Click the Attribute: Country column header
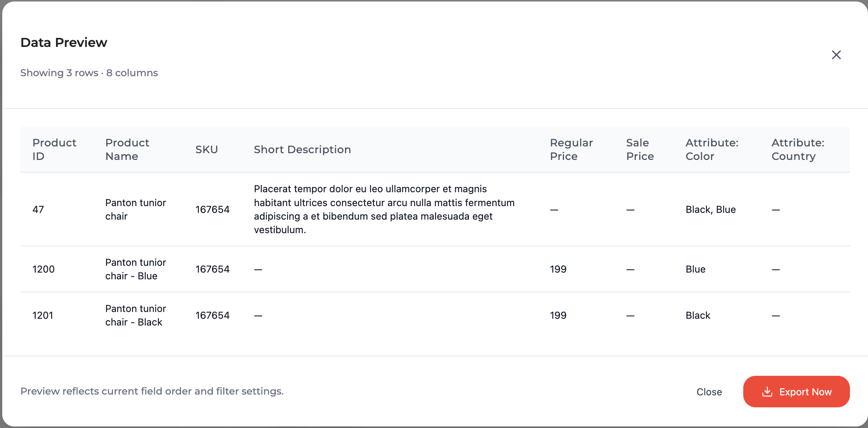 [798, 149]
